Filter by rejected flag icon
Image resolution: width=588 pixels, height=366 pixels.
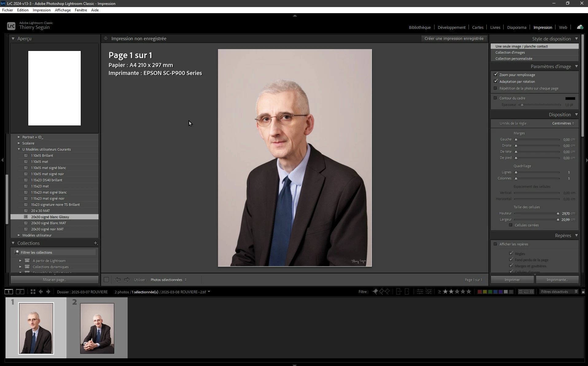pos(387,292)
